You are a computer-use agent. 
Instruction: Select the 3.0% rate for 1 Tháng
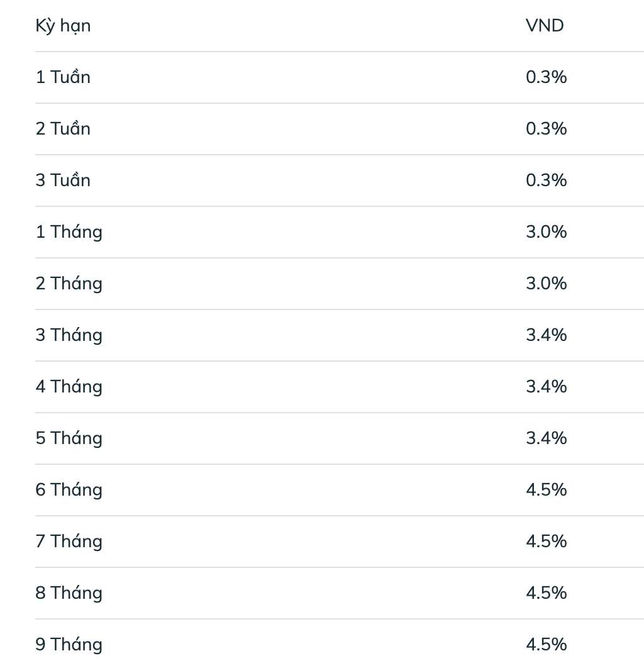pyautogui.click(x=546, y=232)
